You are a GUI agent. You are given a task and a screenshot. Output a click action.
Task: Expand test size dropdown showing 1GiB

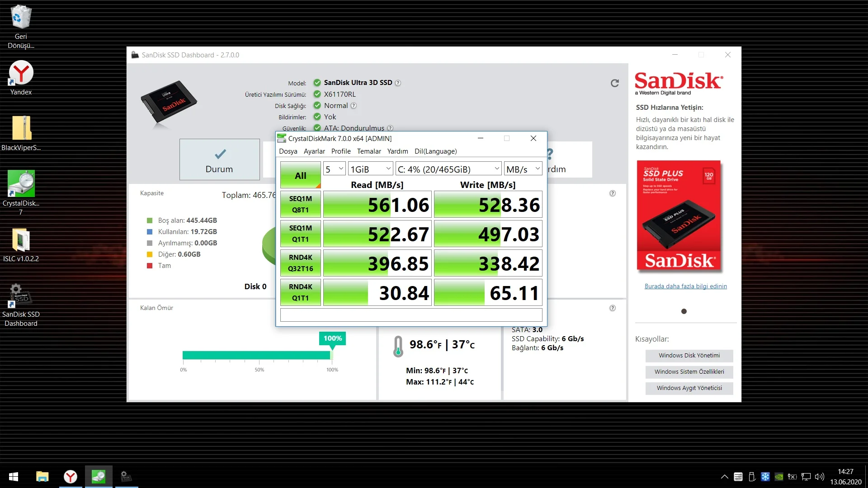coord(370,169)
